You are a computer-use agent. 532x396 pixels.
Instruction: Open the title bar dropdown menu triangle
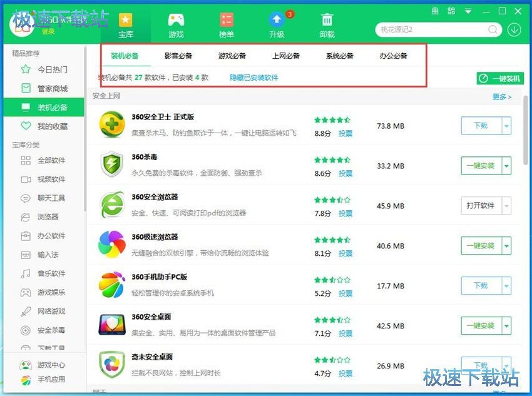pyautogui.click(x=468, y=11)
